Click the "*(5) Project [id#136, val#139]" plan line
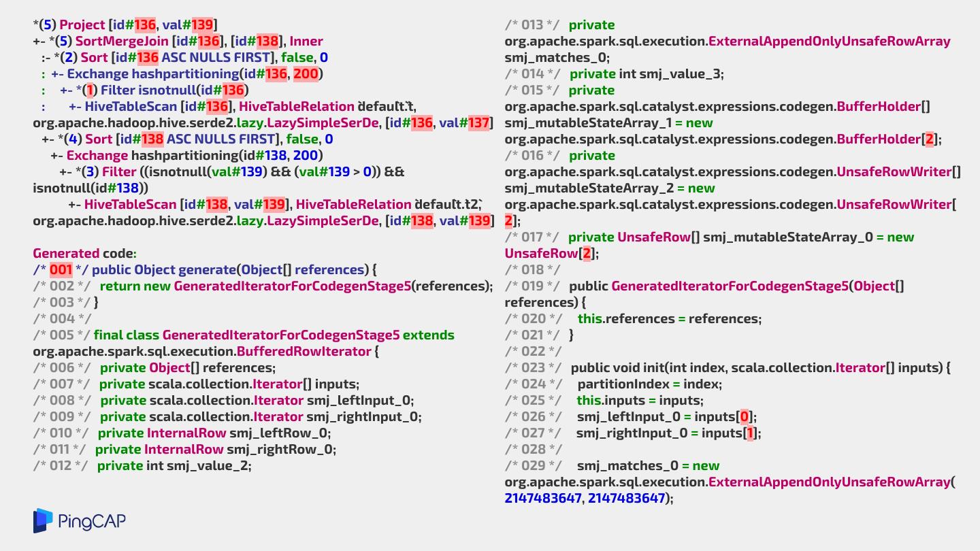 (x=125, y=24)
